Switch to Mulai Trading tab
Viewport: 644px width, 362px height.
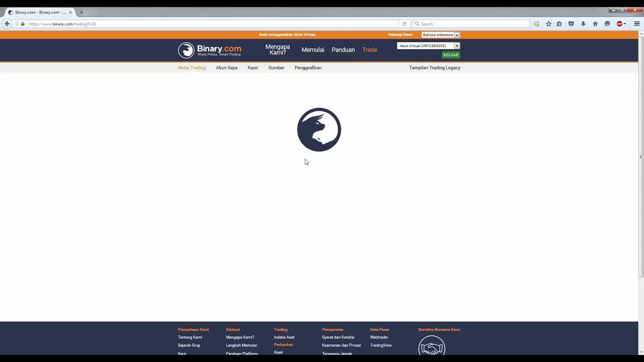[x=192, y=68]
